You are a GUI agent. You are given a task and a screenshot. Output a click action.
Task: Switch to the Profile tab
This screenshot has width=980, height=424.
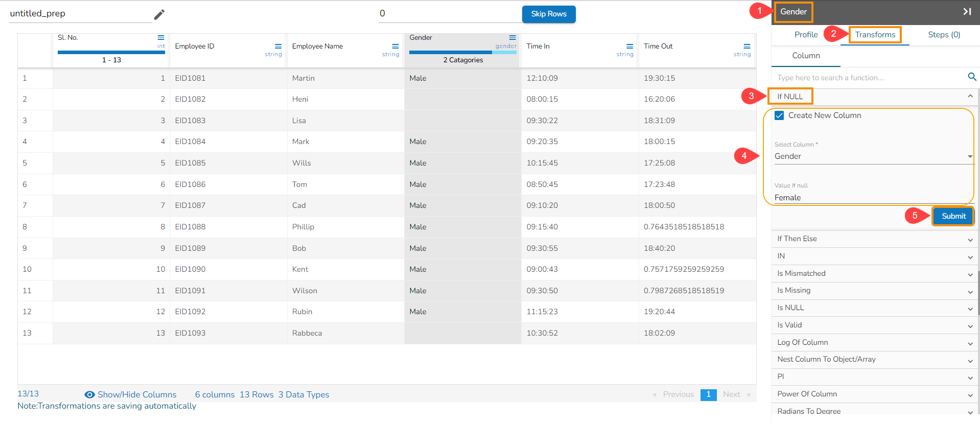806,35
